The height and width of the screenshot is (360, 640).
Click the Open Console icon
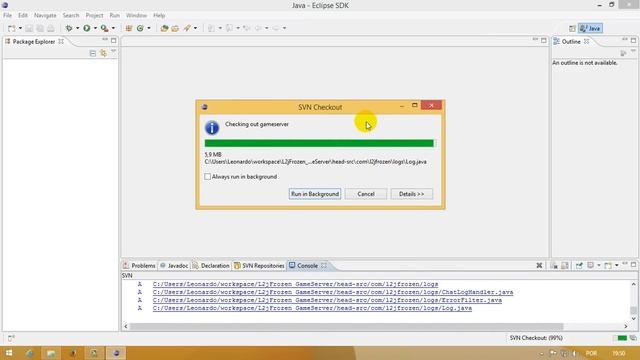point(608,266)
